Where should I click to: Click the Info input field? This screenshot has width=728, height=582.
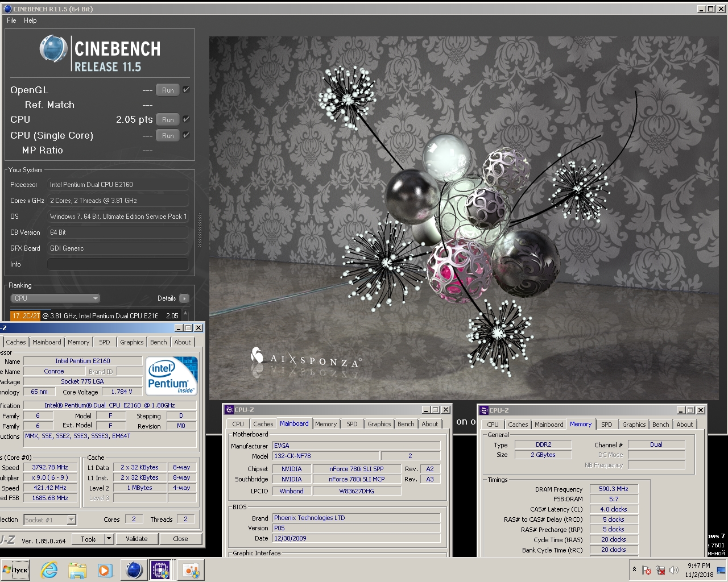(x=118, y=264)
